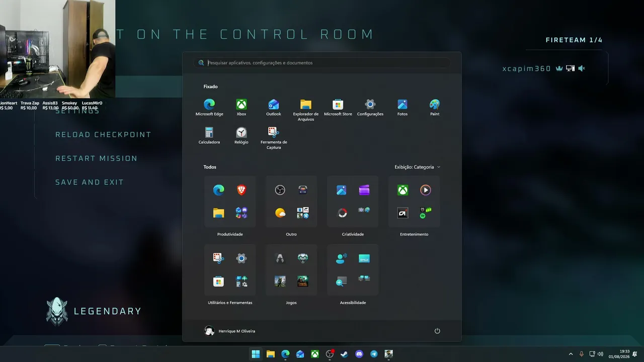This screenshot has width=644, height=362.
Task: Expand the Entretenimento folder's small app cluster
Action: coord(426,213)
